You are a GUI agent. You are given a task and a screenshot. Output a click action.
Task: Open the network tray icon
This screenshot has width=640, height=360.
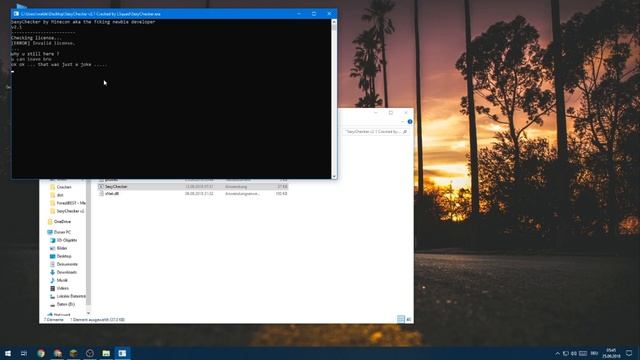[566, 353]
